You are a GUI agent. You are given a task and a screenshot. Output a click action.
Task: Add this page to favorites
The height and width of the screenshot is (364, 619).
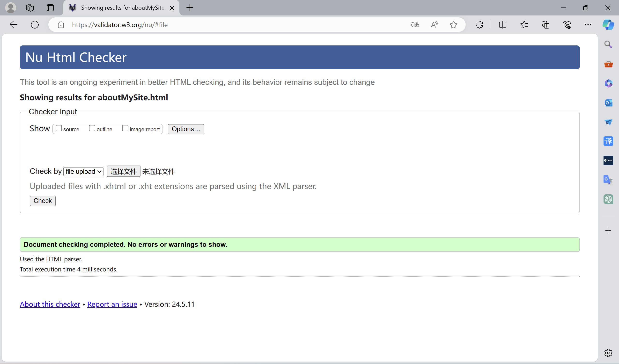(453, 25)
